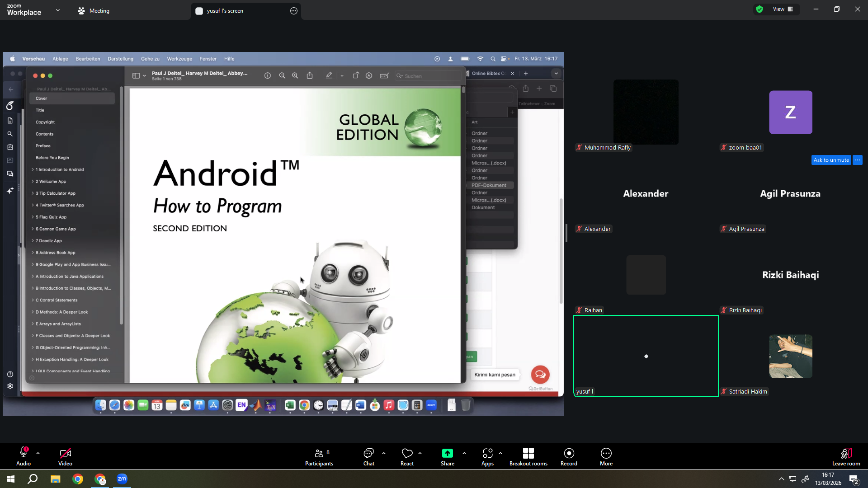Select the markup pen tool in Preview

coord(329,76)
